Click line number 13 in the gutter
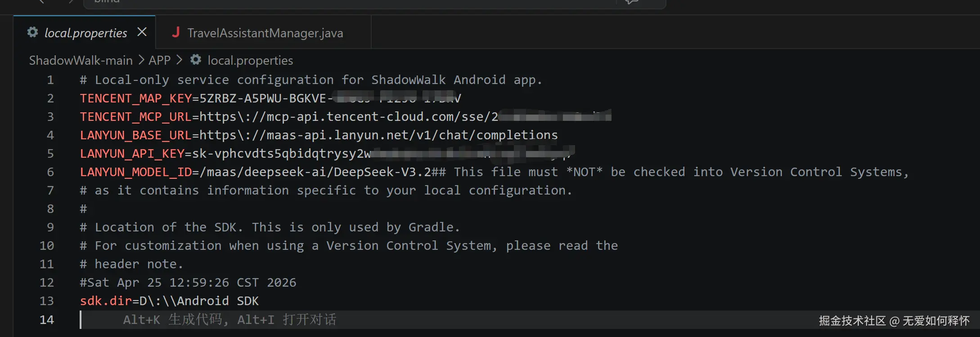 pos(47,301)
